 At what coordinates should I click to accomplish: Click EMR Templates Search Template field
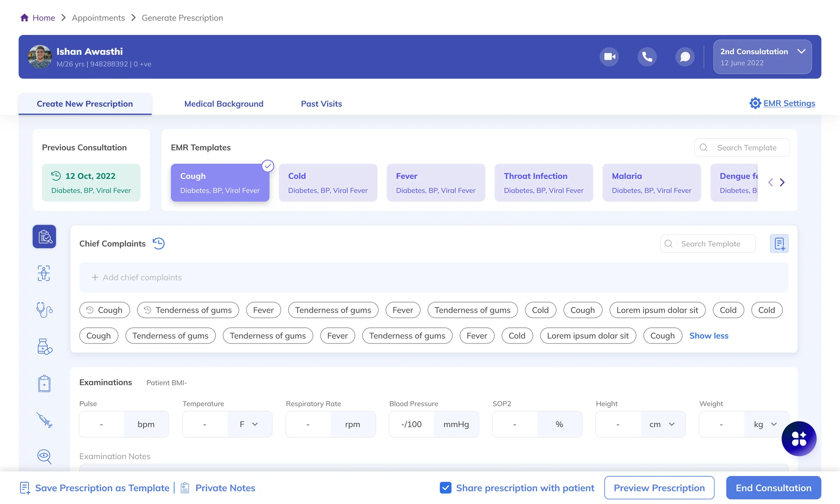tap(742, 147)
